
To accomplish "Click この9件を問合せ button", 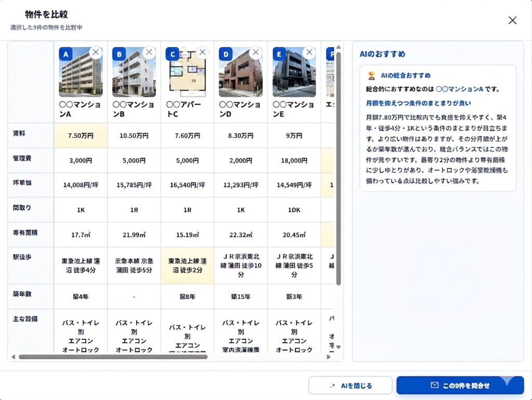I will pos(460,385).
